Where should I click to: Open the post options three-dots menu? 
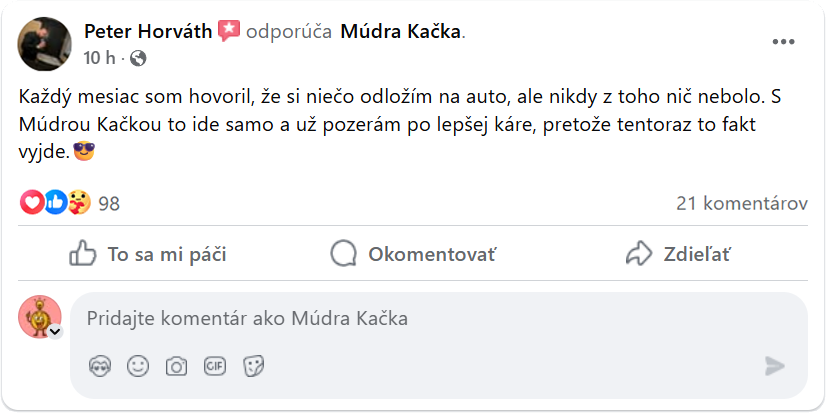tap(786, 42)
